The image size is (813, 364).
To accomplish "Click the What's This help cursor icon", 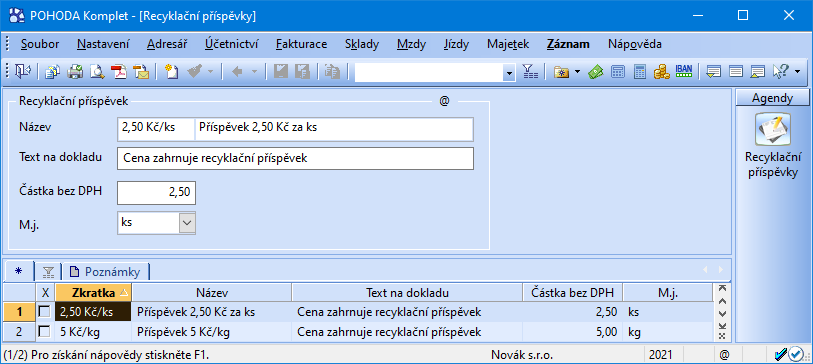I will [x=781, y=72].
